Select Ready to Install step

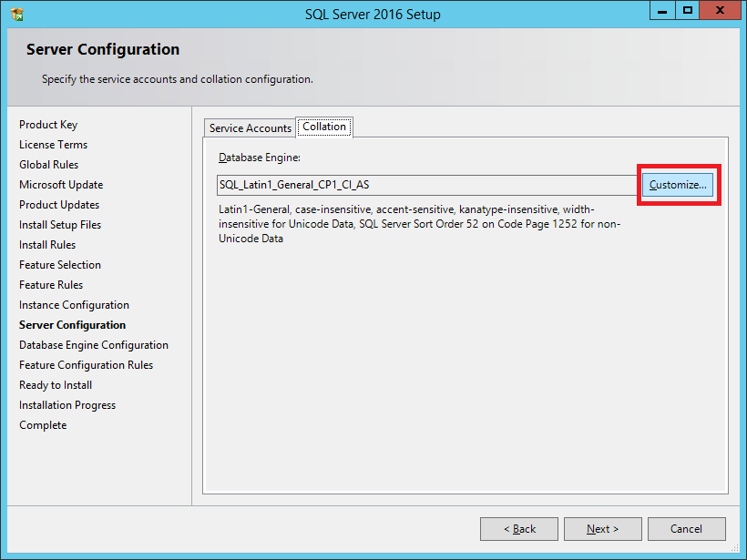pyautogui.click(x=56, y=385)
